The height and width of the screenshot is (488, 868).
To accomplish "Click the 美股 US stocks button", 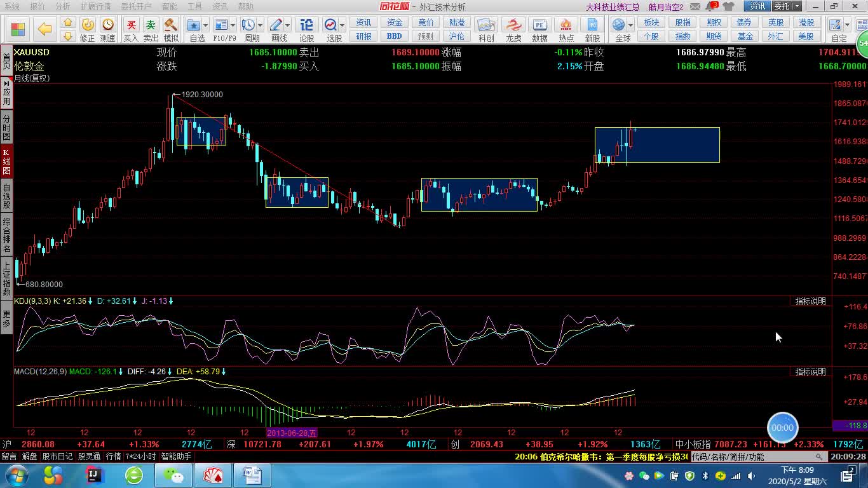I will pos(806,36).
